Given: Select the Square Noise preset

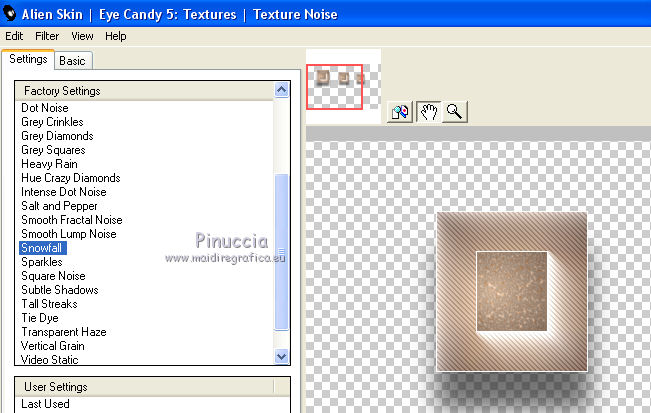Looking at the screenshot, I should click(54, 276).
